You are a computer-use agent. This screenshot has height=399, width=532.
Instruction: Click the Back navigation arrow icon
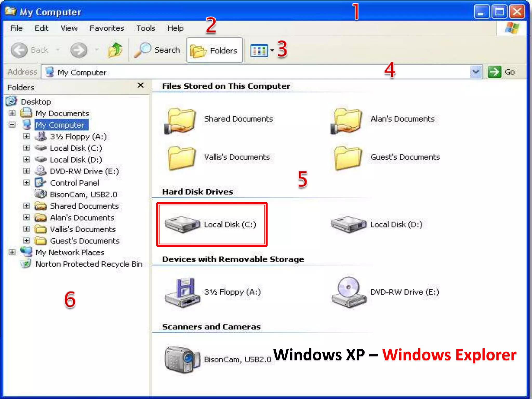tap(19, 50)
